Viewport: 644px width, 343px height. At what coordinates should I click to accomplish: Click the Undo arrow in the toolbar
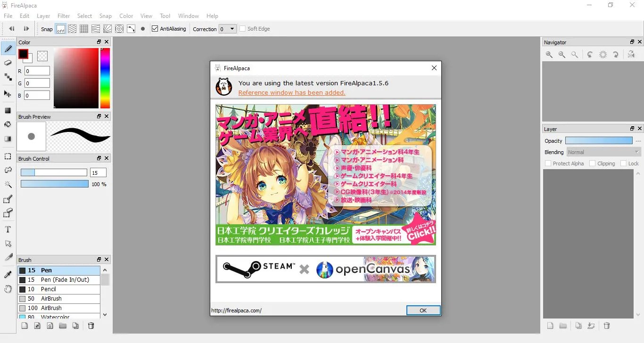tap(12, 29)
